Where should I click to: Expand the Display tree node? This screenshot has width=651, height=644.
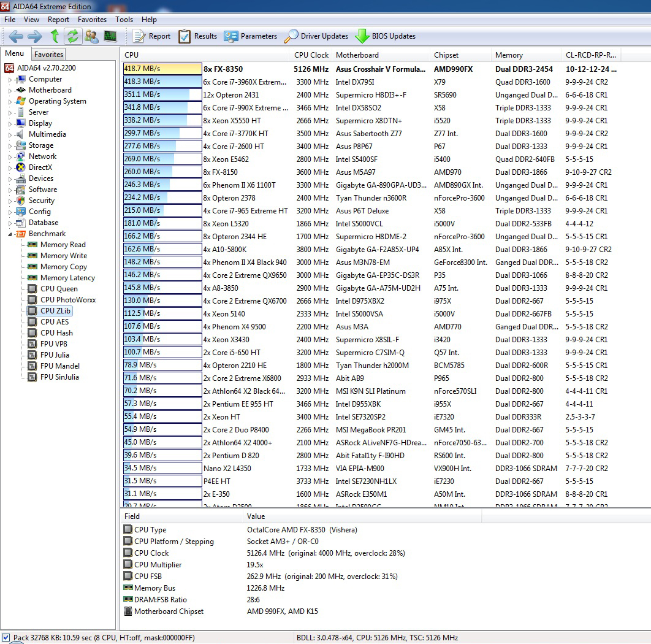[x=10, y=123]
